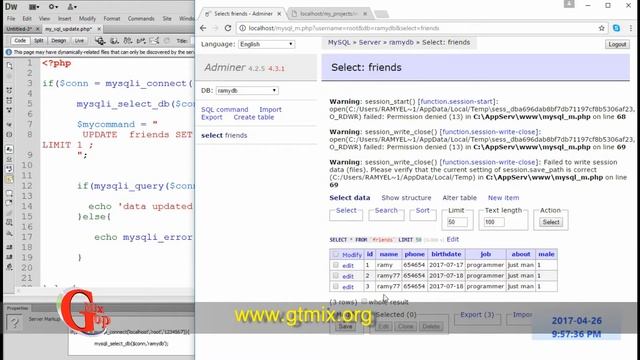The height and width of the screenshot is (360, 640).
Task: Click the New item link
Action: coord(503,198)
